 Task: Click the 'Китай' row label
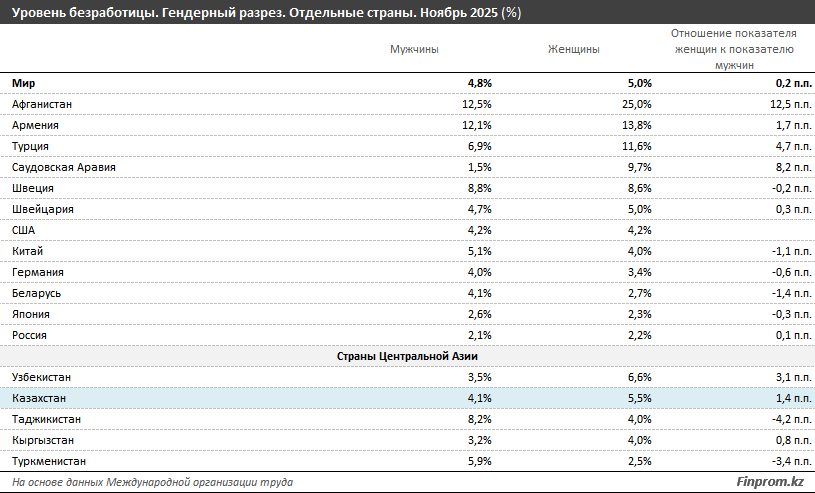pyautogui.click(x=28, y=251)
